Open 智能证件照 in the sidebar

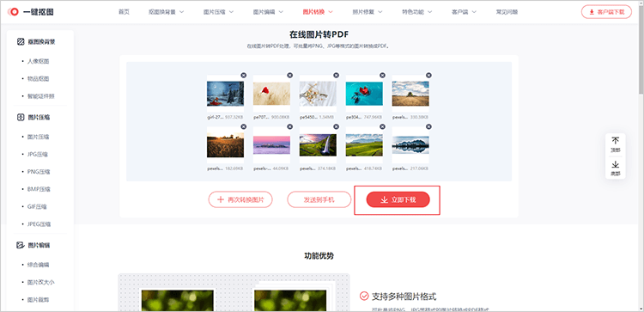[41, 96]
